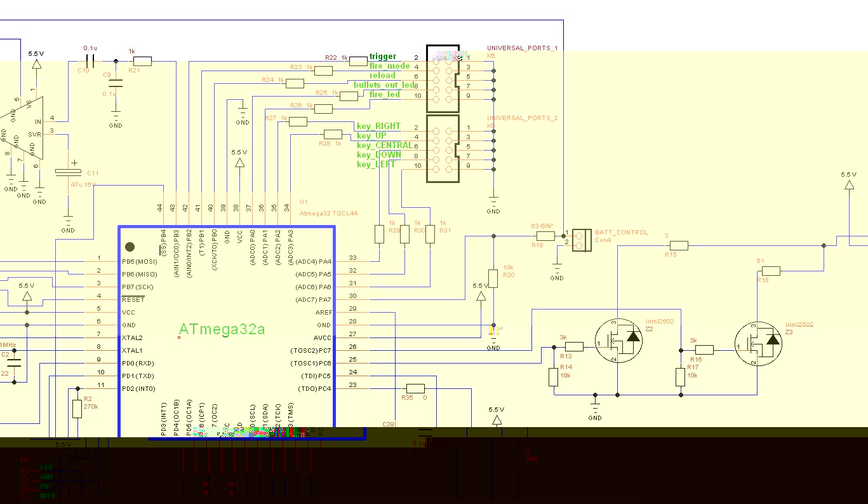Select resistor R2 labeled 270k
This screenshot has height=504, width=868.
77,409
